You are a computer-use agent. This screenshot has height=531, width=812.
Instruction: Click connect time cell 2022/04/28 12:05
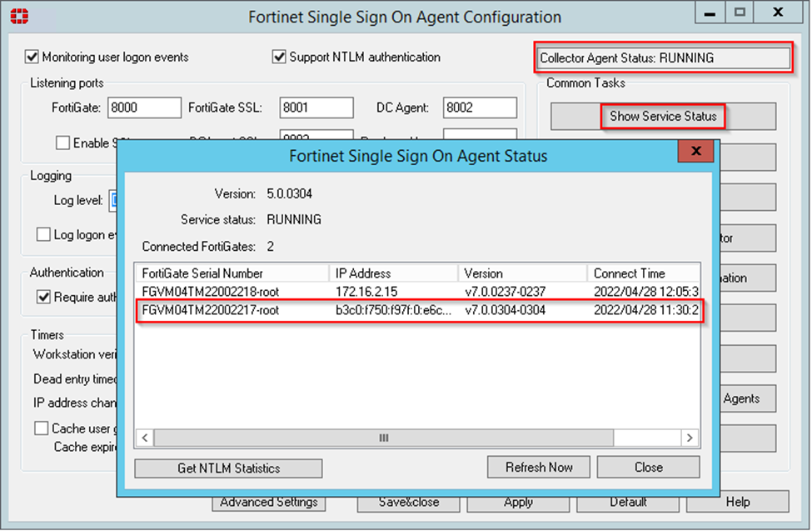point(645,292)
